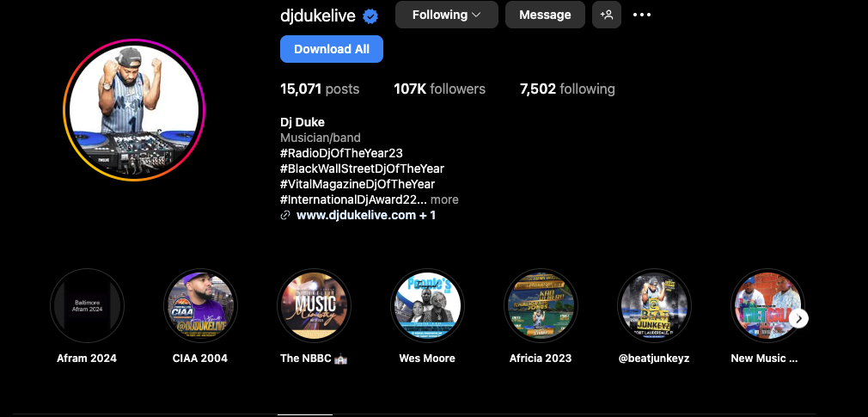Click the Message button
868x417 pixels.
pyautogui.click(x=545, y=15)
